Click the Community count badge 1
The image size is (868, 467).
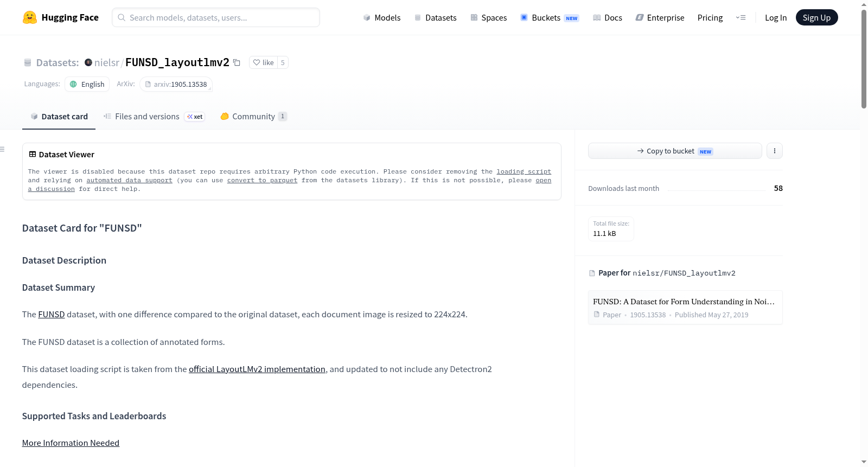pos(283,116)
